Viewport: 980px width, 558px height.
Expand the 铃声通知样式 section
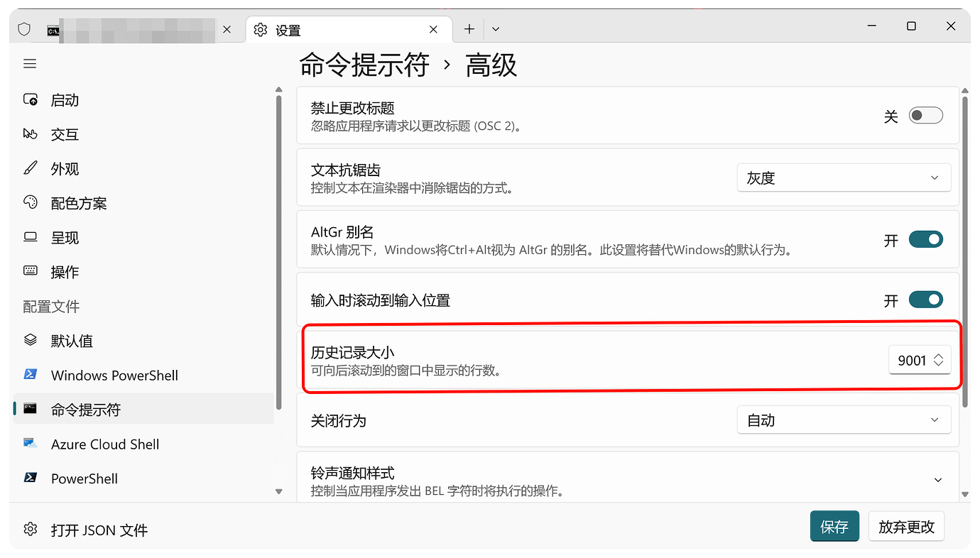[x=938, y=481]
